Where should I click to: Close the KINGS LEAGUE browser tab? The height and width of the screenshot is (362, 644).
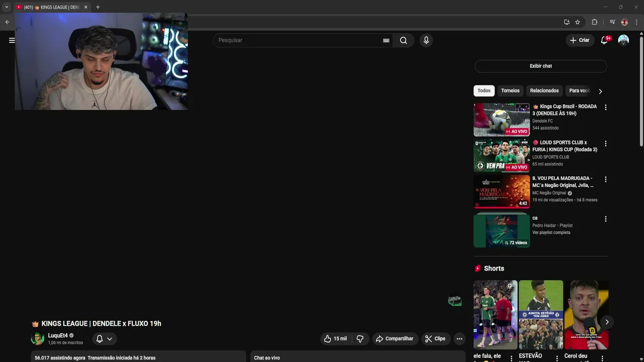point(86,7)
